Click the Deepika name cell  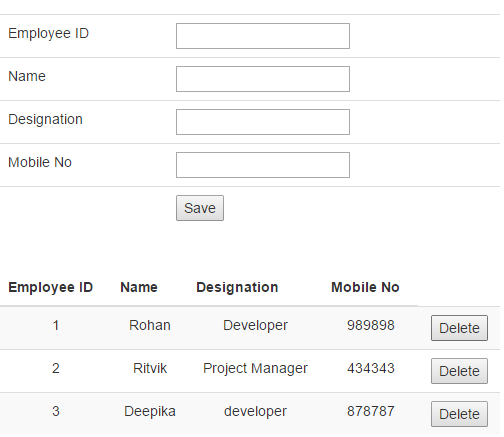[x=150, y=412]
